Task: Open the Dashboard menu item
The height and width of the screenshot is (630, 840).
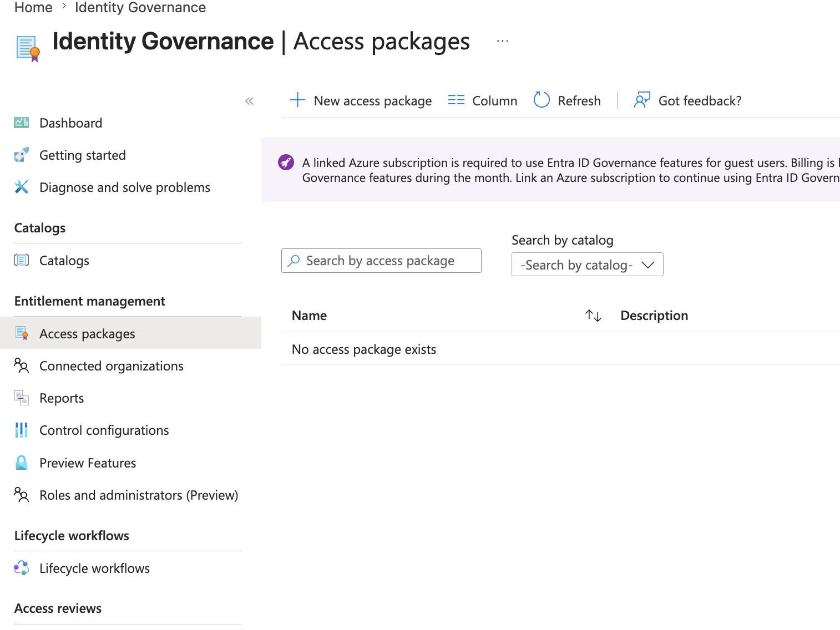Action: (130, 123)
